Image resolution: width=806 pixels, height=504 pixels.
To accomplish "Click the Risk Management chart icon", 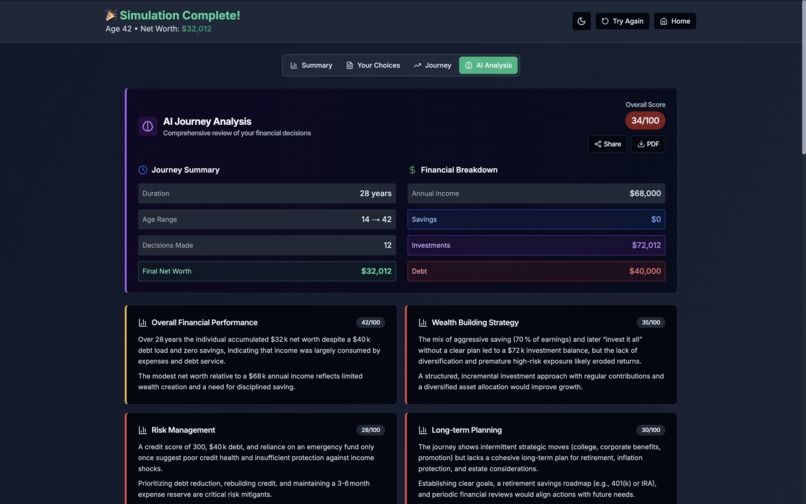I will pos(142,430).
